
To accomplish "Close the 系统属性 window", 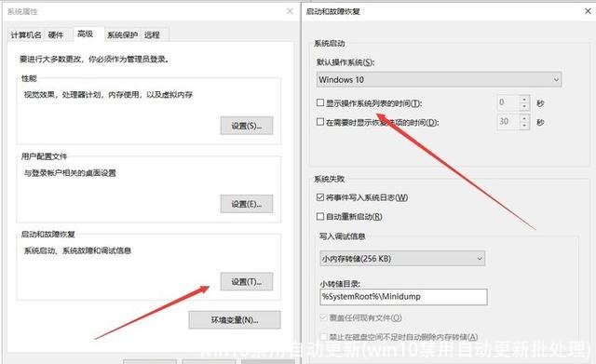I will point(290,11).
